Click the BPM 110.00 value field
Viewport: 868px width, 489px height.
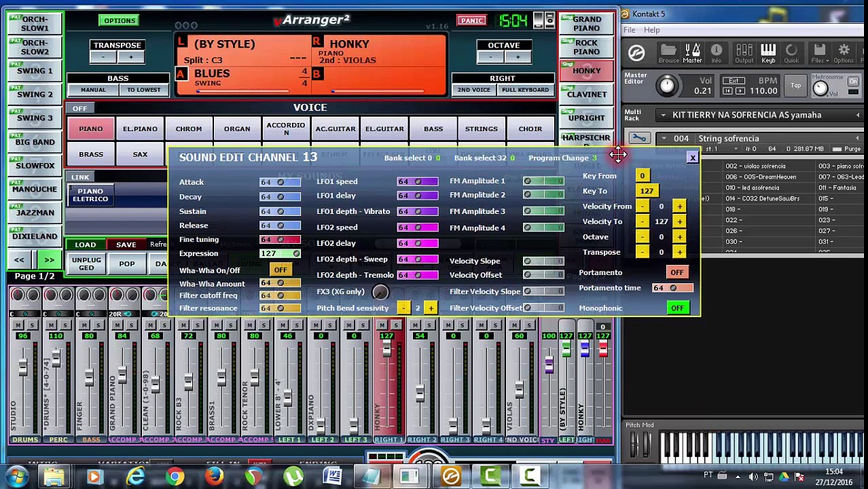point(763,91)
